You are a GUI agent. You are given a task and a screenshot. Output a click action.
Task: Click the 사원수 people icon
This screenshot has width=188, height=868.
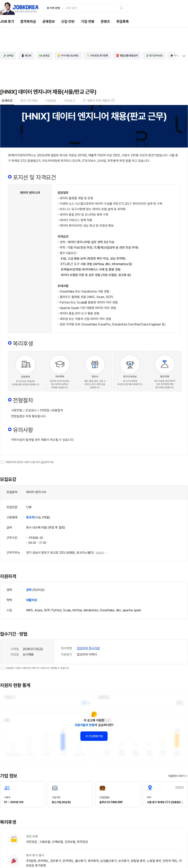click(x=7, y=788)
